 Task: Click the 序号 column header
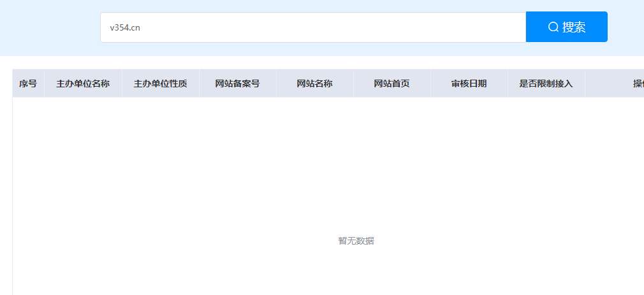tap(28, 83)
